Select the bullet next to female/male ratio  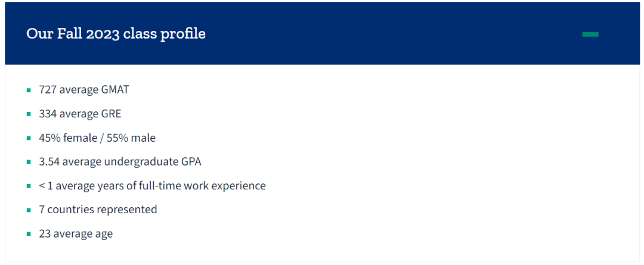coord(29,138)
